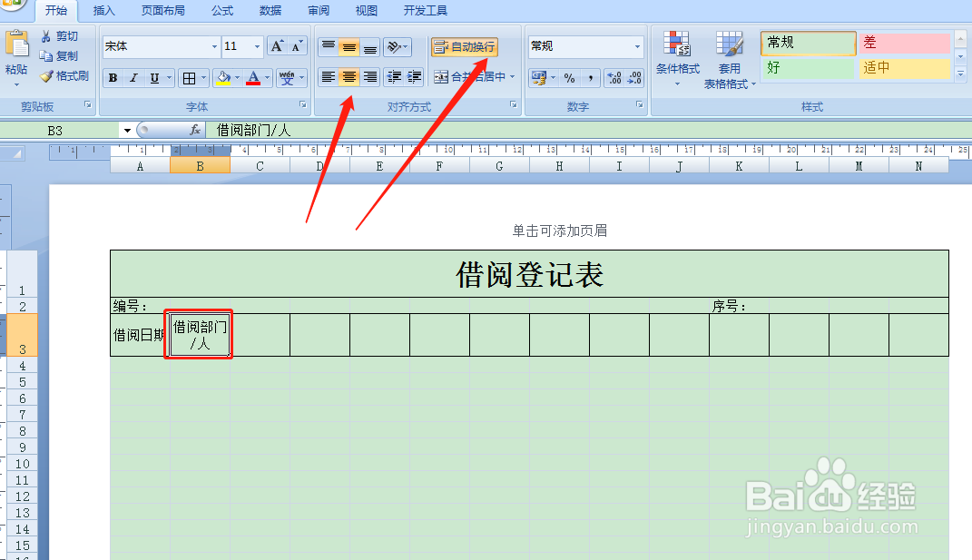The image size is (972, 560).
Task: Apply 好 Good cell style
Action: click(x=809, y=68)
